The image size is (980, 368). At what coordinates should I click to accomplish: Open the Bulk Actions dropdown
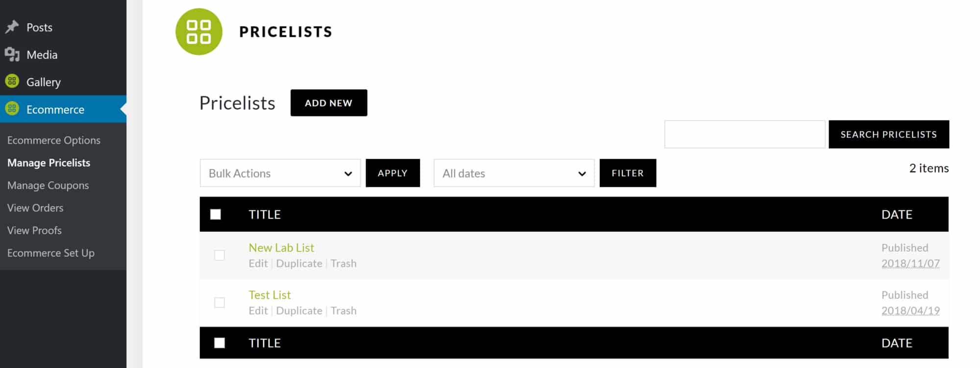[280, 173]
